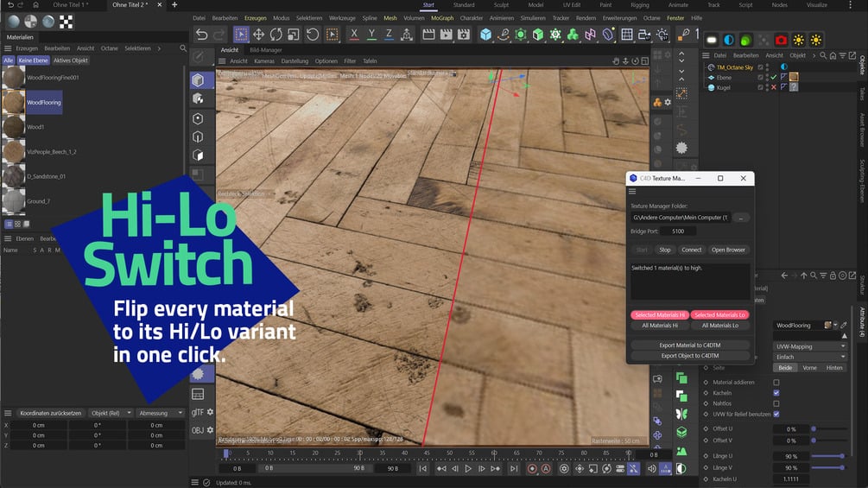Click the Render View clapperboard icon

[428, 35]
